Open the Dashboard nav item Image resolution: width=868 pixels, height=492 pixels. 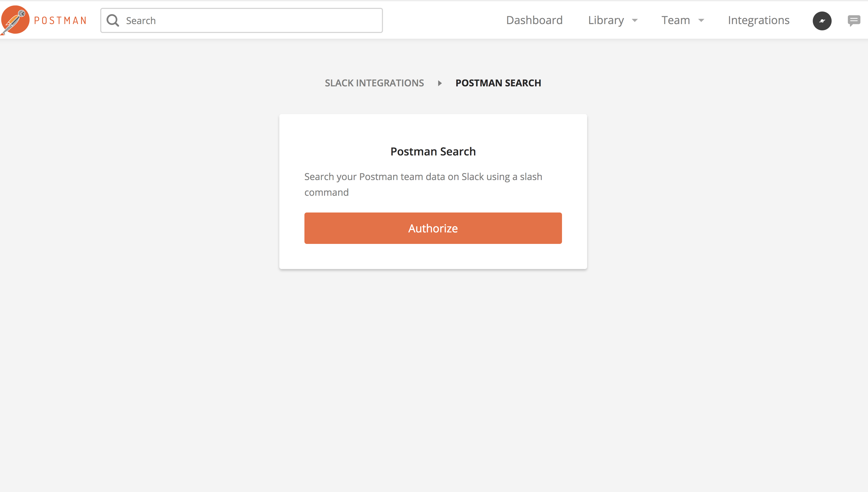pos(534,20)
